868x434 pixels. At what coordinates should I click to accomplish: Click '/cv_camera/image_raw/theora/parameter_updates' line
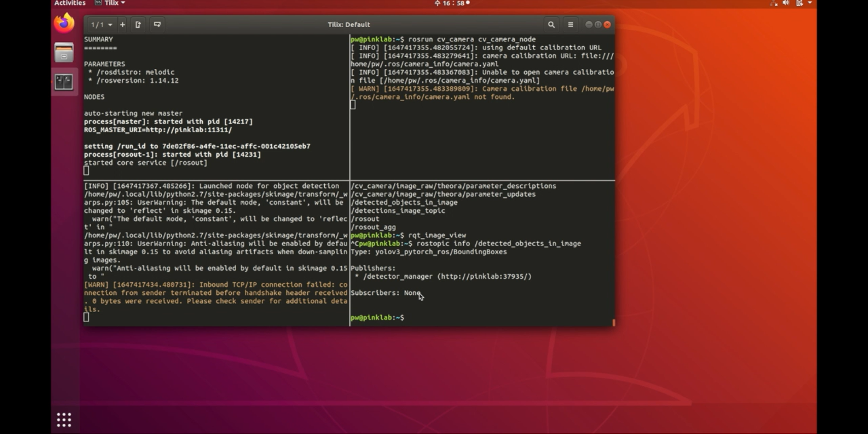(x=443, y=194)
